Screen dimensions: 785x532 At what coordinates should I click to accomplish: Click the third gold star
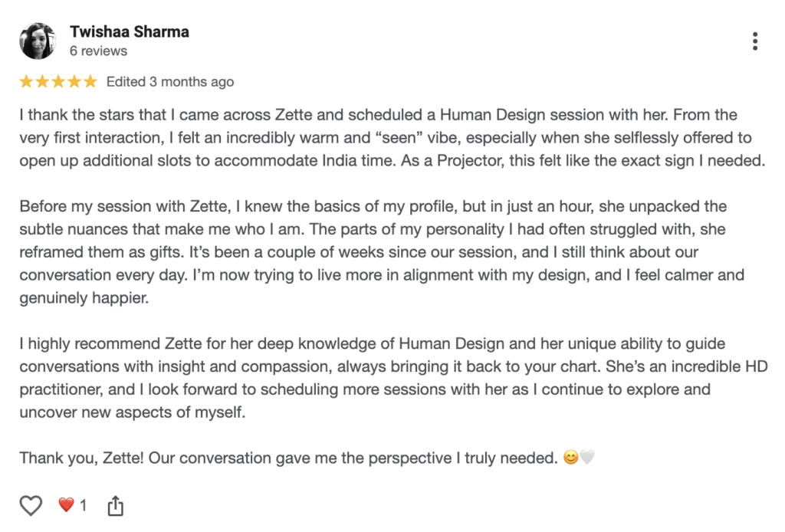(59, 81)
